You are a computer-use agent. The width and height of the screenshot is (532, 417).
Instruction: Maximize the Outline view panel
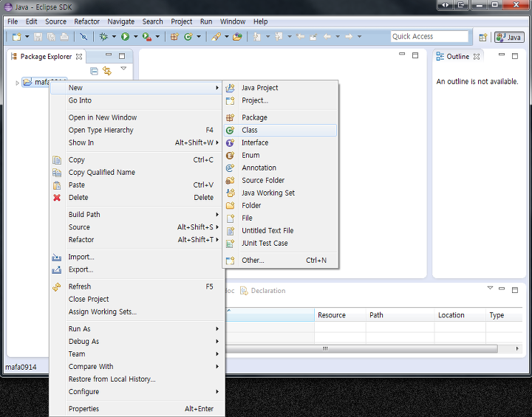point(515,56)
